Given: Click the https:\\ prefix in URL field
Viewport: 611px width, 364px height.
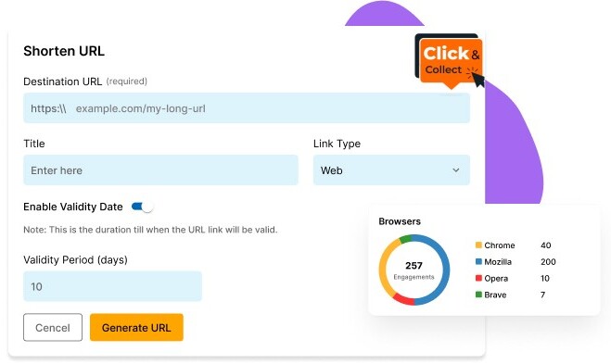Looking at the screenshot, I should [48, 108].
